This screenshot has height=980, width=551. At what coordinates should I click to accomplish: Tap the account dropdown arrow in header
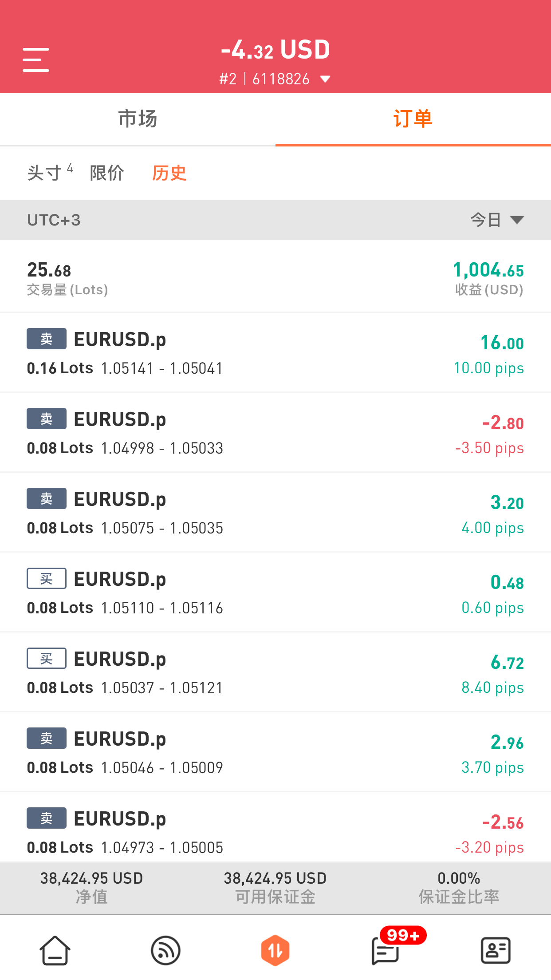326,79
